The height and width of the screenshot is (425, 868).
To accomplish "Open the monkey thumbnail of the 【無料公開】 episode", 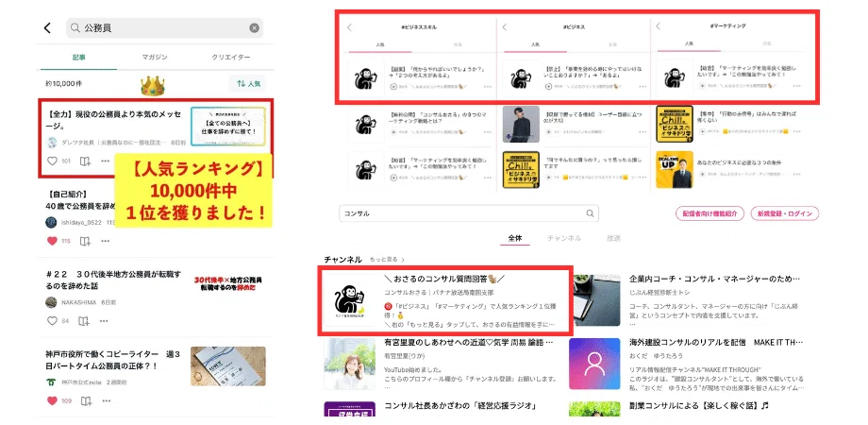I will (366, 124).
